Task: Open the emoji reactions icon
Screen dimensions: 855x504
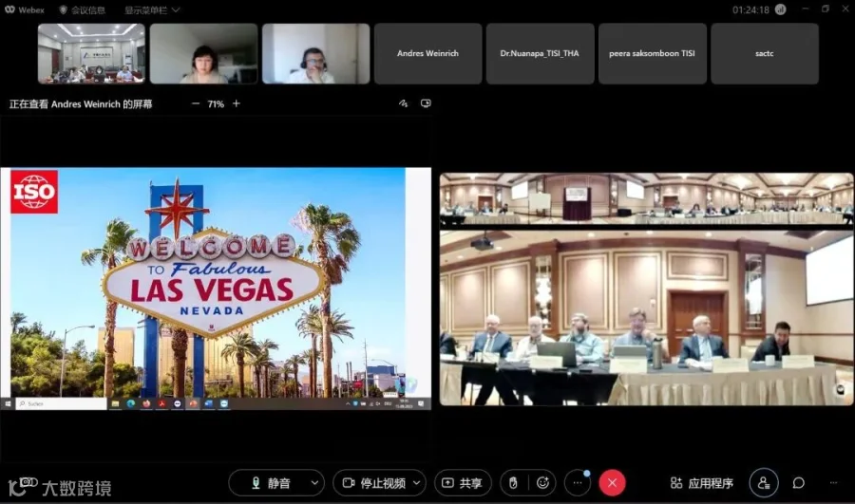Action: coord(542,483)
